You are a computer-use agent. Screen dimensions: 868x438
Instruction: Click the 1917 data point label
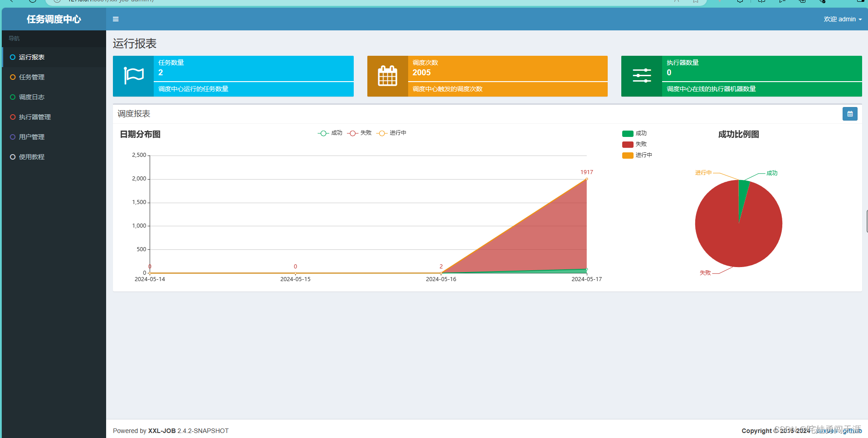click(586, 172)
